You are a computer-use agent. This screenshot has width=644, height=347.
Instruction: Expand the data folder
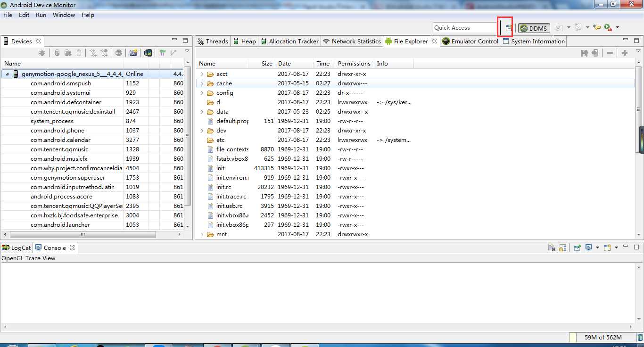click(202, 112)
